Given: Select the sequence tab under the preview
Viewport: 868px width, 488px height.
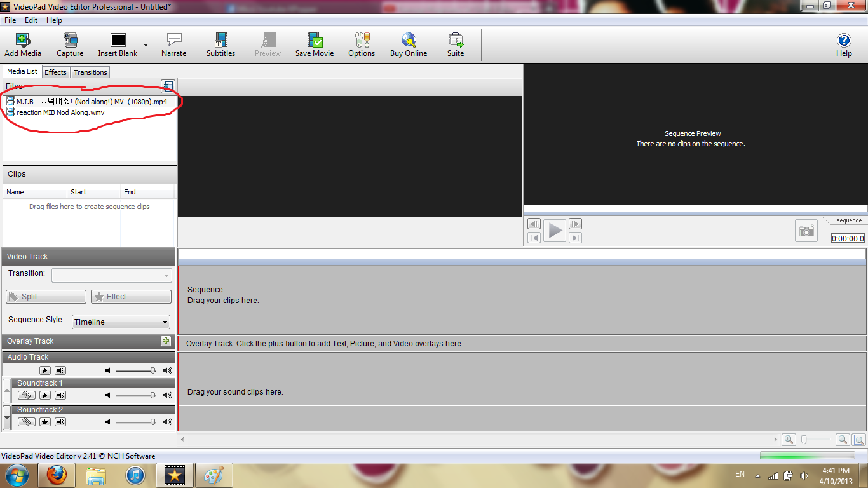Looking at the screenshot, I should point(848,220).
